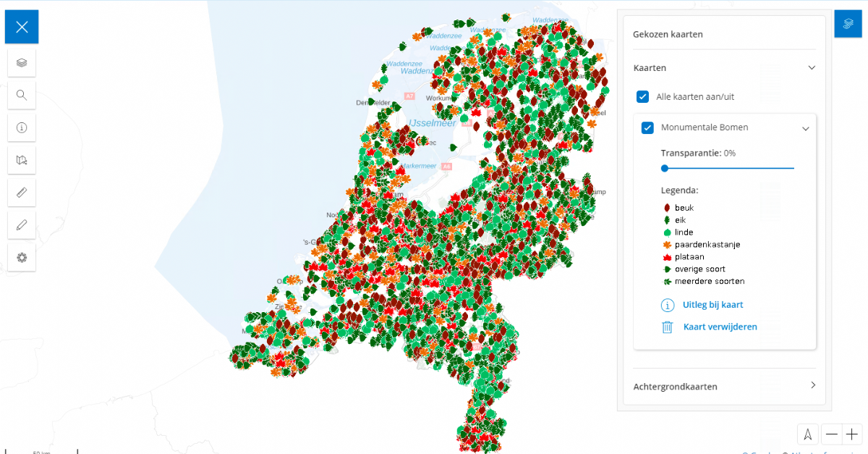Click the eik legend leaf icon
The height and width of the screenshot is (454, 868).
(x=666, y=220)
